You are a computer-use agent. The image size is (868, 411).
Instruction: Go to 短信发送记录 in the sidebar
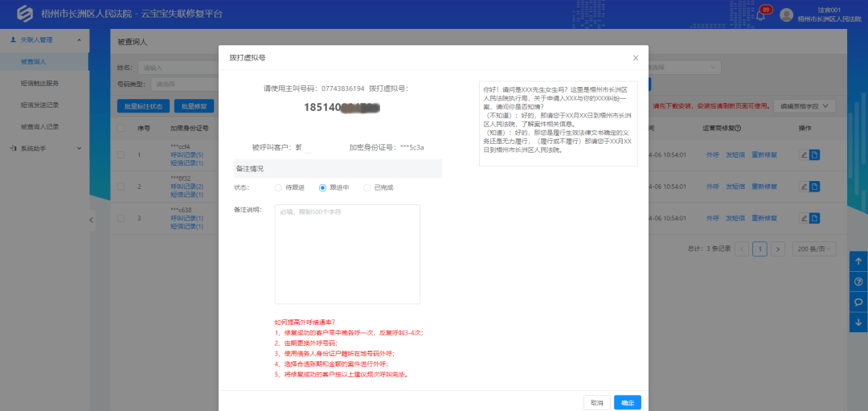[39, 105]
